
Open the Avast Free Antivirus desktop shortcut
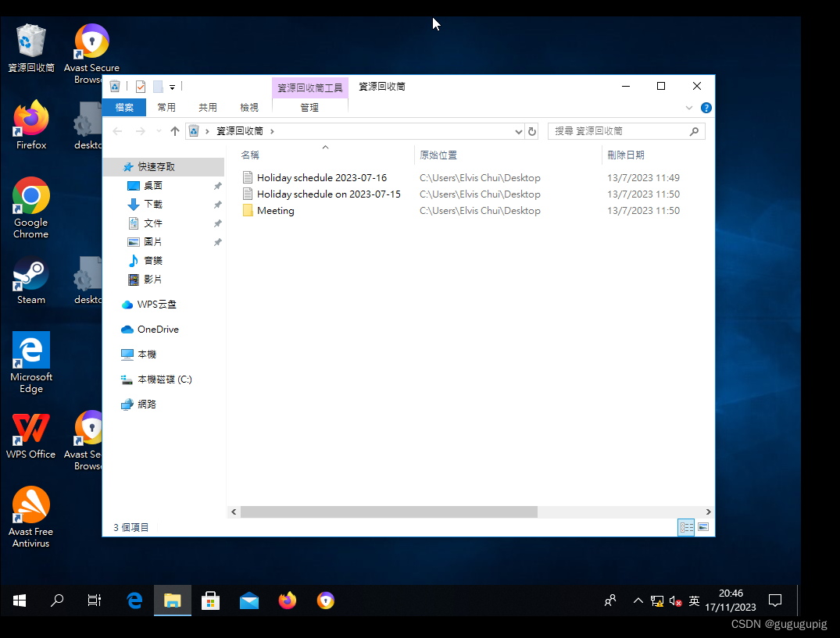point(31,517)
